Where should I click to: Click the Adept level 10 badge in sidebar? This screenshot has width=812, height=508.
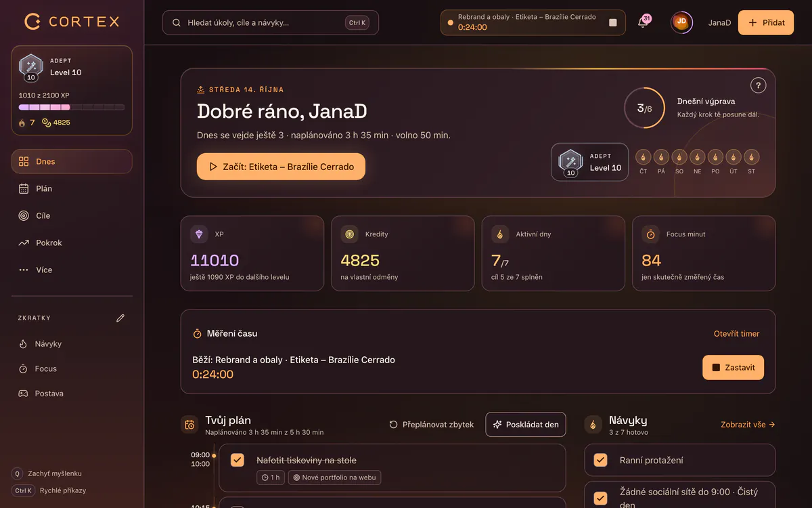(31, 66)
